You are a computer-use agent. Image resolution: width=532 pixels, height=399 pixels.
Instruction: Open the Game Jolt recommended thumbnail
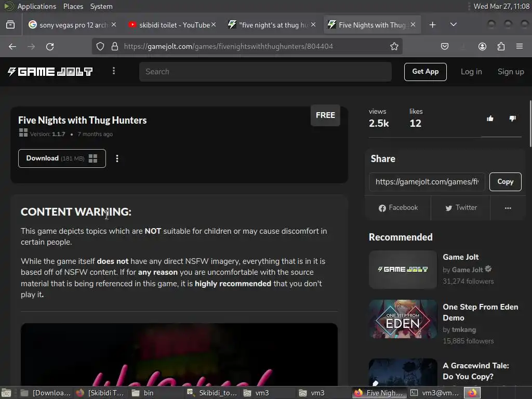pyautogui.click(x=403, y=270)
